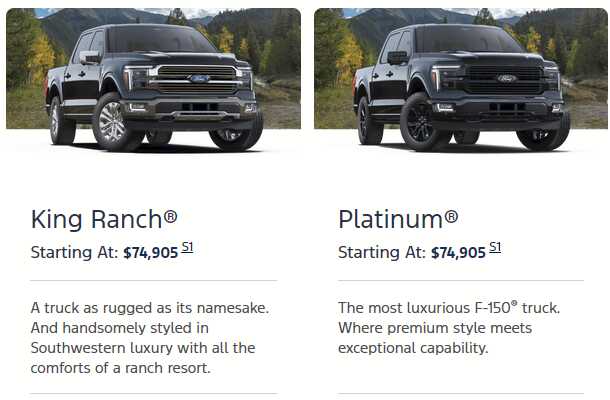Click the King Ranch truck image

point(154,80)
